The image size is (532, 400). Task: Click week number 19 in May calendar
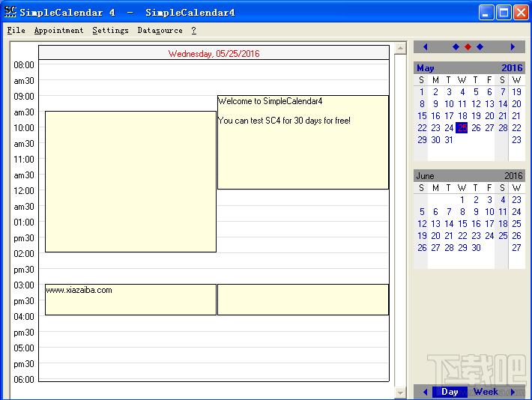pos(516,91)
